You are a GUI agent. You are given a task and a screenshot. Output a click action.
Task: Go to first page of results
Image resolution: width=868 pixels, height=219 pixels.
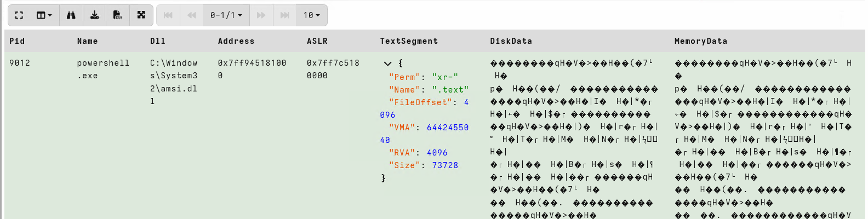168,15
